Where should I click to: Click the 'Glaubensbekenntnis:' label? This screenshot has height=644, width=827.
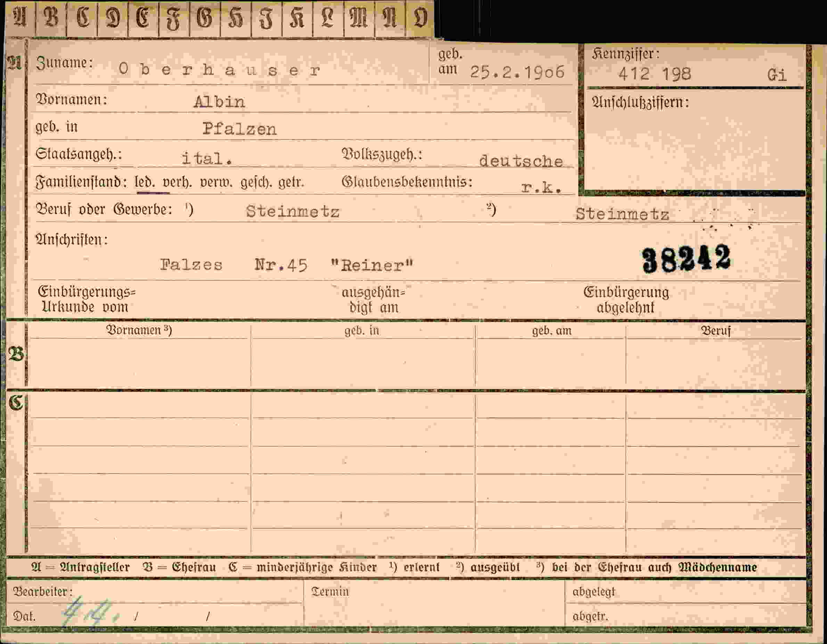coord(407,182)
